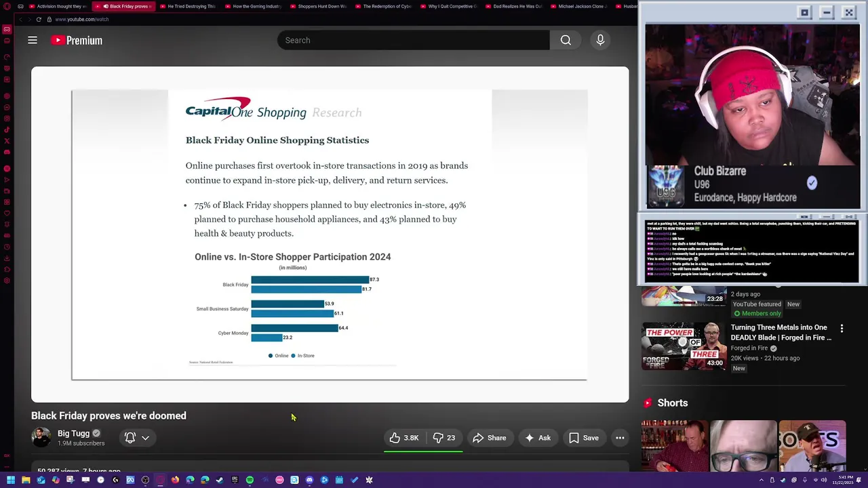Go to YouTube Premium home logo
This screenshot has width=868, height=488.
[x=77, y=40]
